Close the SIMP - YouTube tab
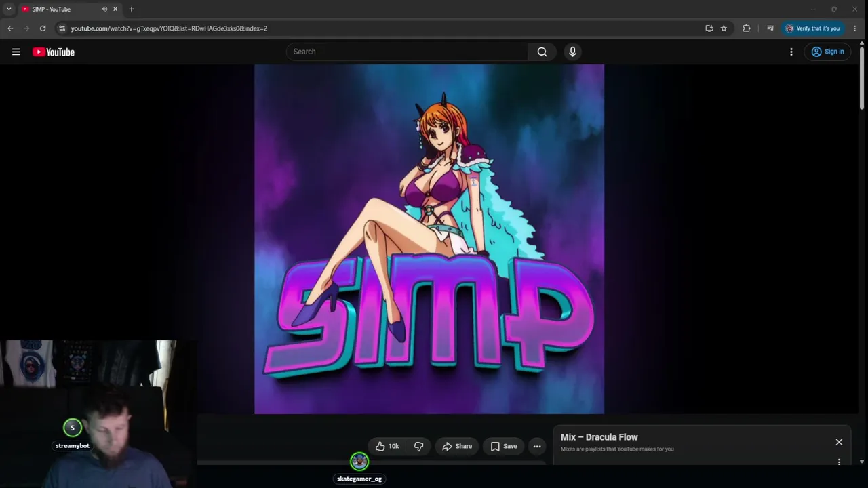 [x=115, y=9]
